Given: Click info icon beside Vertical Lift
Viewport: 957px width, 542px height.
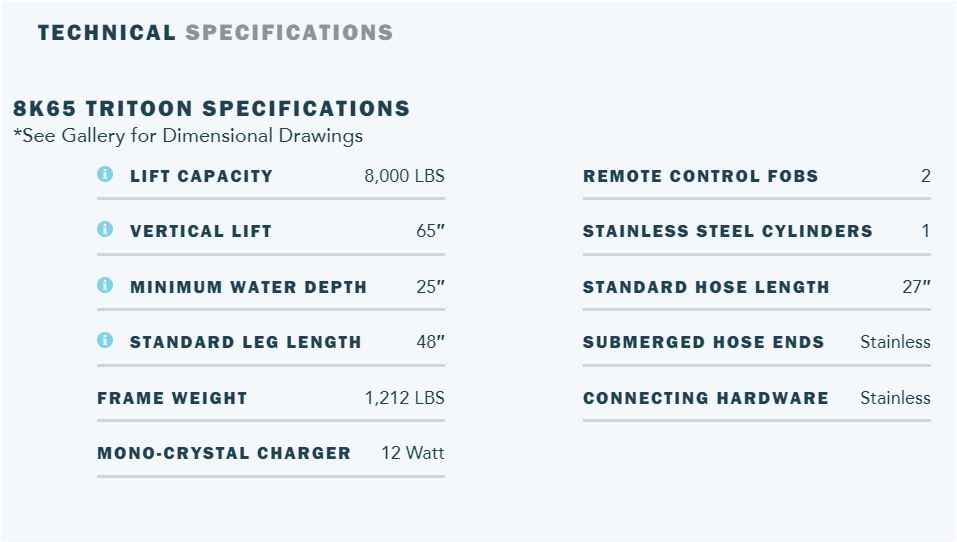Looking at the screenshot, I should (105, 230).
